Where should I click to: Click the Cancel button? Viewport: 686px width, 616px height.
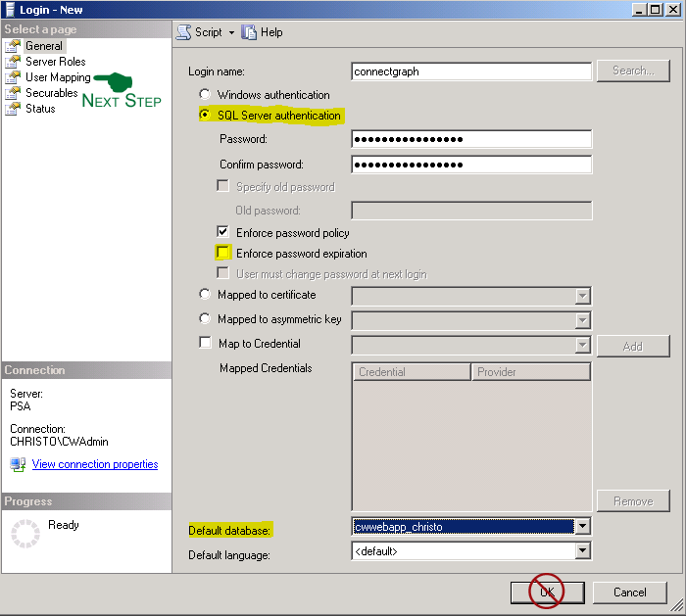click(630, 592)
